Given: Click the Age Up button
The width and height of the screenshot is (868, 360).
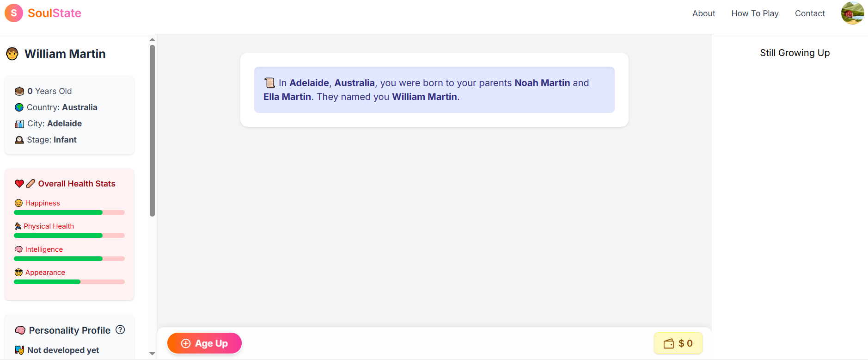Looking at the screenshot, I should tap(204, 343).
